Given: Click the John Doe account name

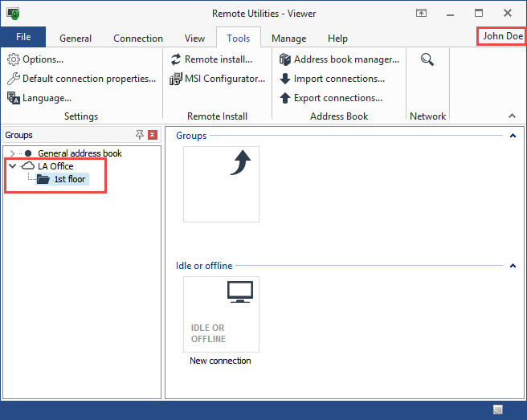Looking at the screenshot, I should pos(503,36).
